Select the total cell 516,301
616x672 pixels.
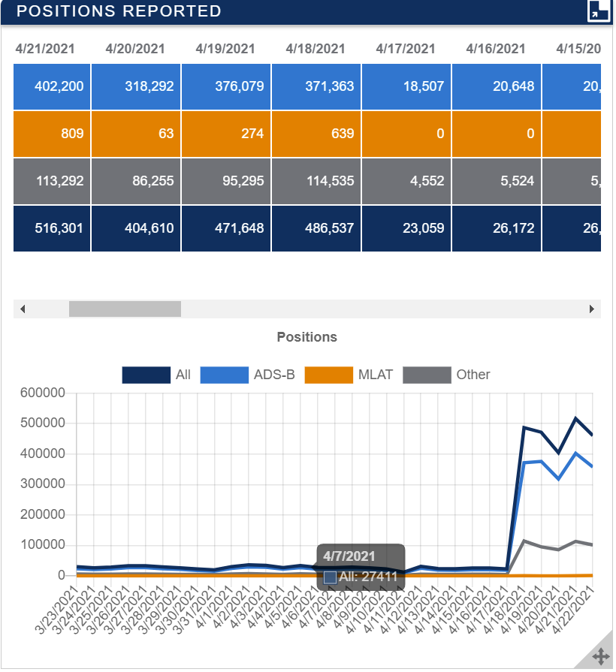52,228
